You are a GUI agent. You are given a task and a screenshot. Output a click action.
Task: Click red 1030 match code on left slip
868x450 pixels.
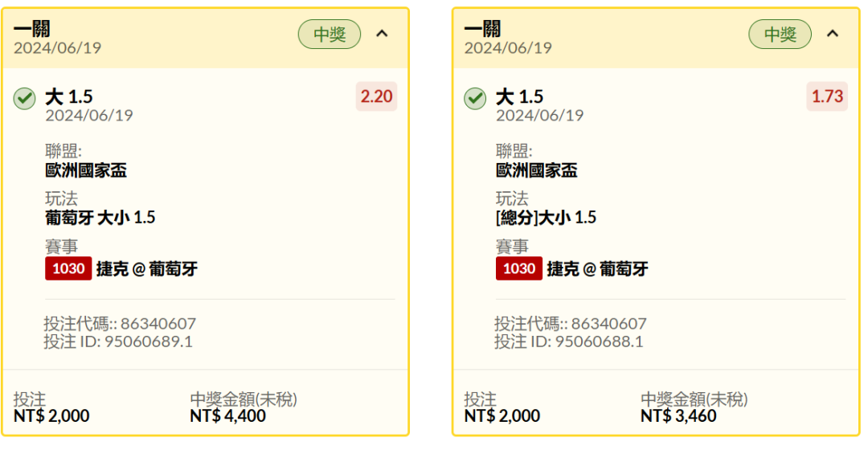[x=68, y=268]
